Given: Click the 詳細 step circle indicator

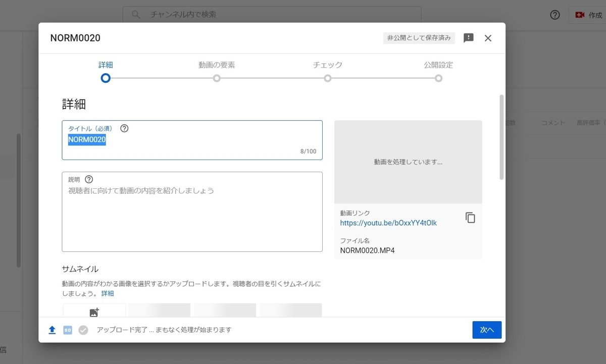Looking at the screenshot, I should pyautogui.click(x=106, y=78).
